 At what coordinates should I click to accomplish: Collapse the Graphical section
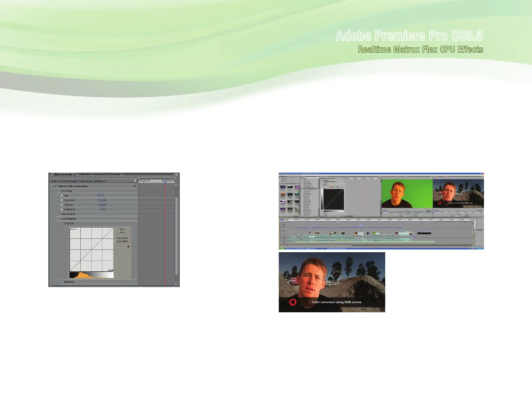click(58, 223)
